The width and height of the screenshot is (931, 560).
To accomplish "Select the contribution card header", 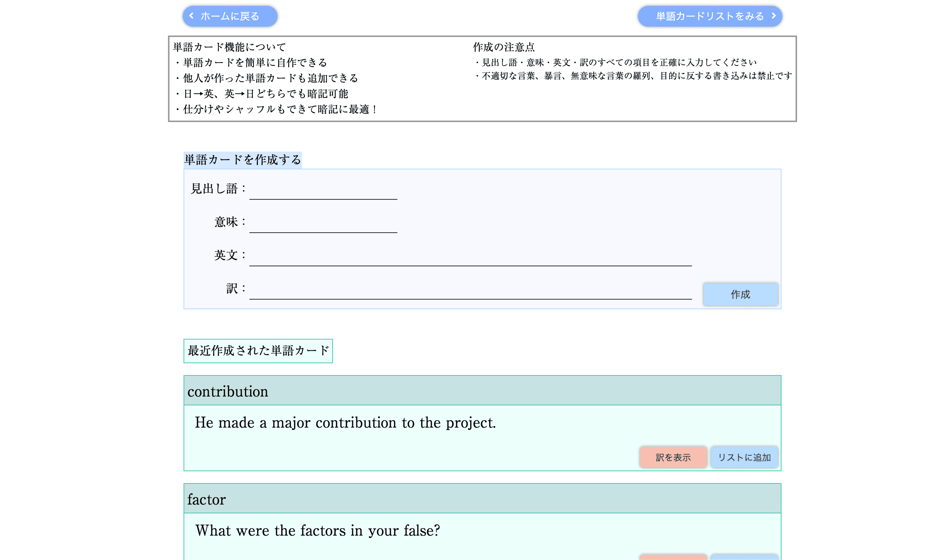I will tap(228, 391).
